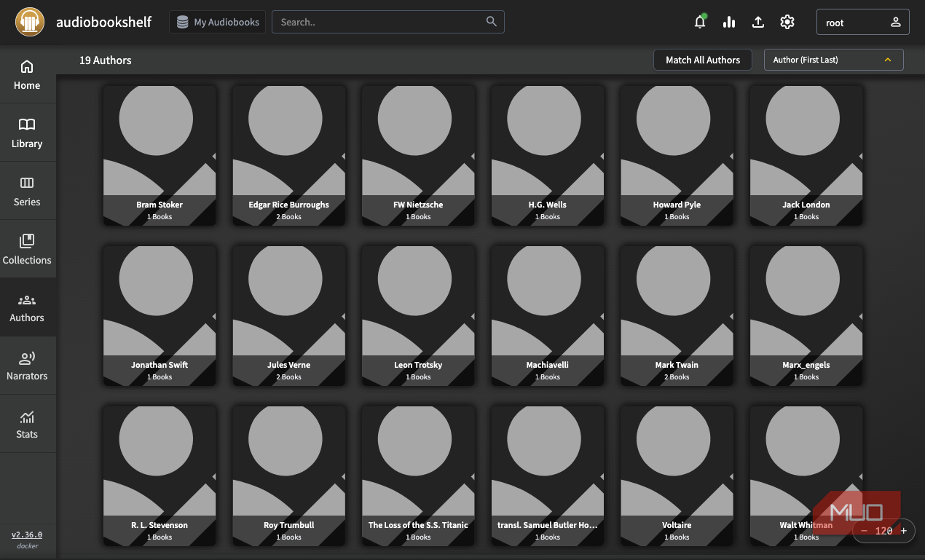
Task: Expand the Author (First Last) sort dropdown
Action: [x=833, y=60]
